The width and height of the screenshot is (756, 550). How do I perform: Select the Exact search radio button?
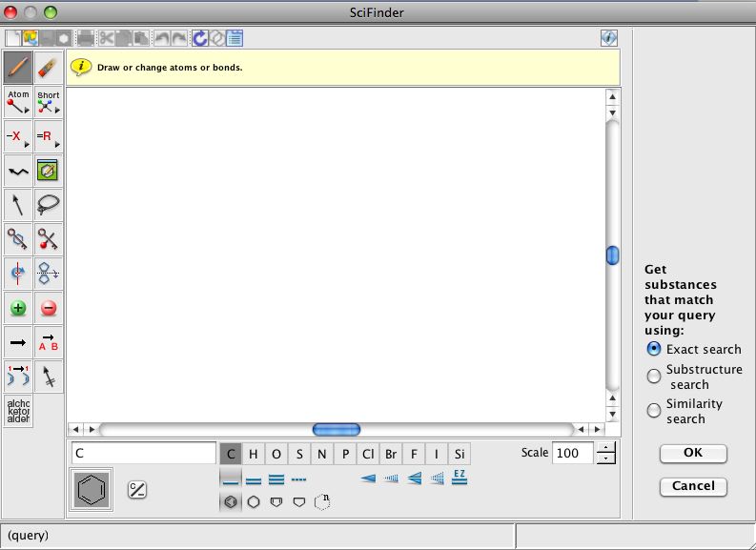654,349
